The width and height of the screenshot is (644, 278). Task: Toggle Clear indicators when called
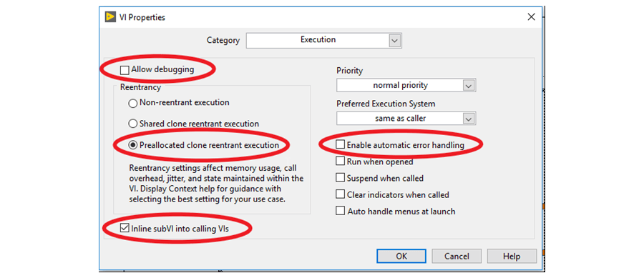click(340, 194)
